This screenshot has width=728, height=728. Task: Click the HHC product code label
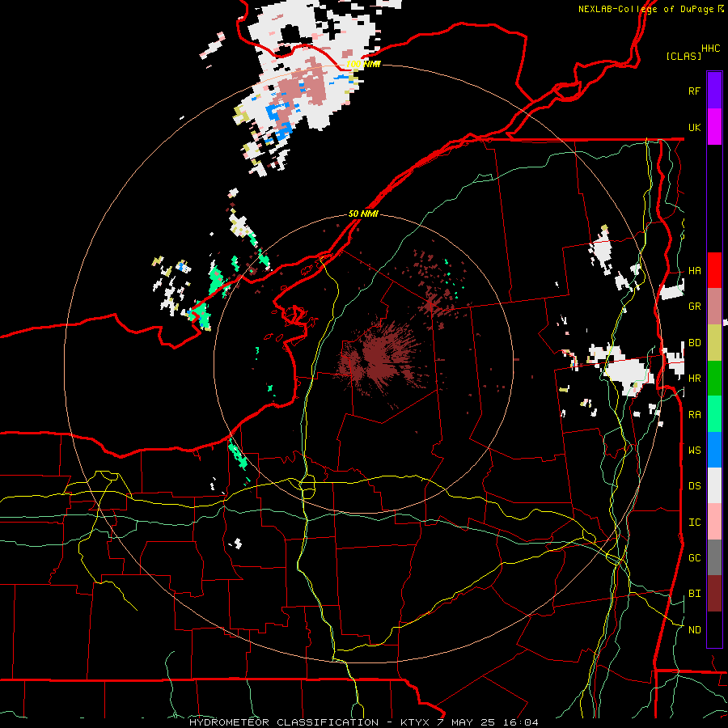710,49
